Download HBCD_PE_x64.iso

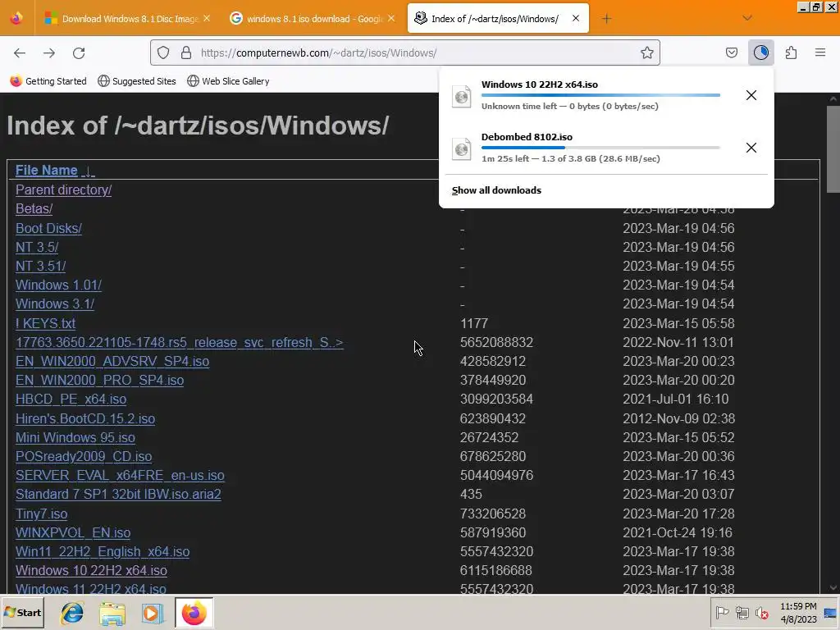(71, 399)
